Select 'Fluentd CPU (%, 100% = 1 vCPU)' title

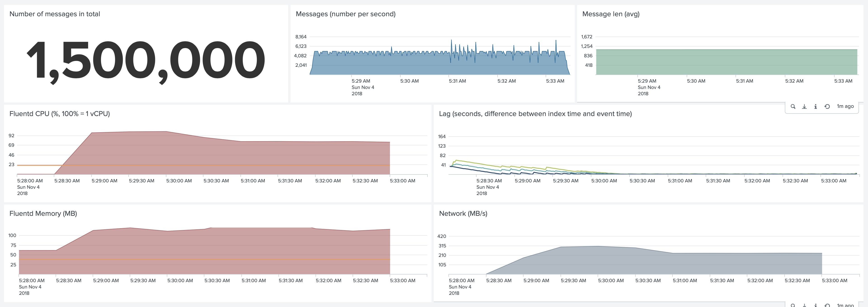click(x=60, y=114)
